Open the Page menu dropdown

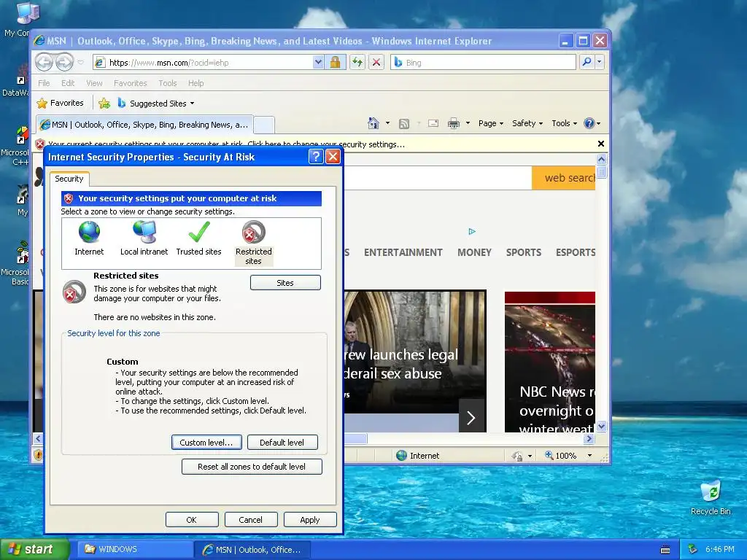tap(491, 123)
